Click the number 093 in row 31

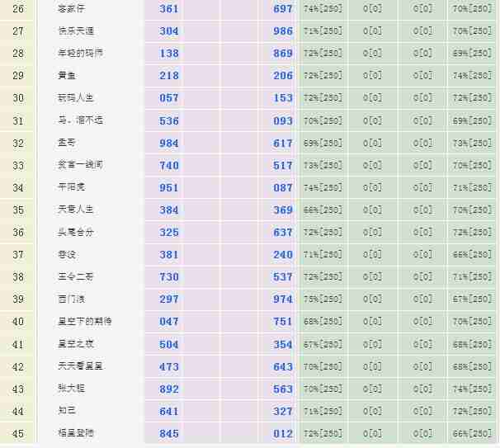point(283,120)
